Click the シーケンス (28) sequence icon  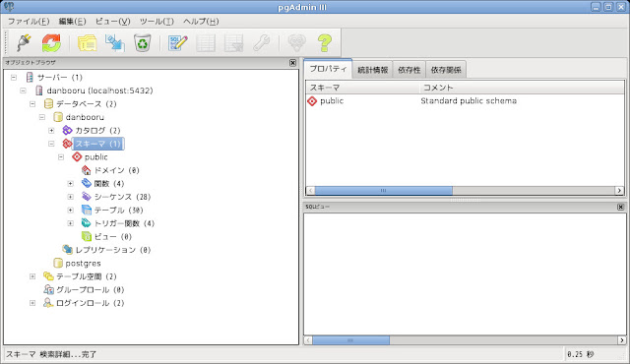86,197
